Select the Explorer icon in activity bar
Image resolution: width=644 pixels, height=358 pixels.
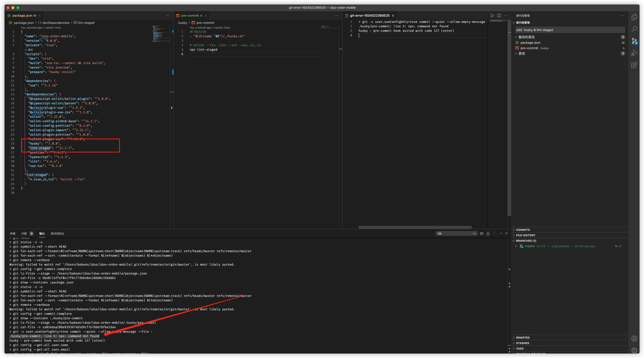click(x=635, y=17)
